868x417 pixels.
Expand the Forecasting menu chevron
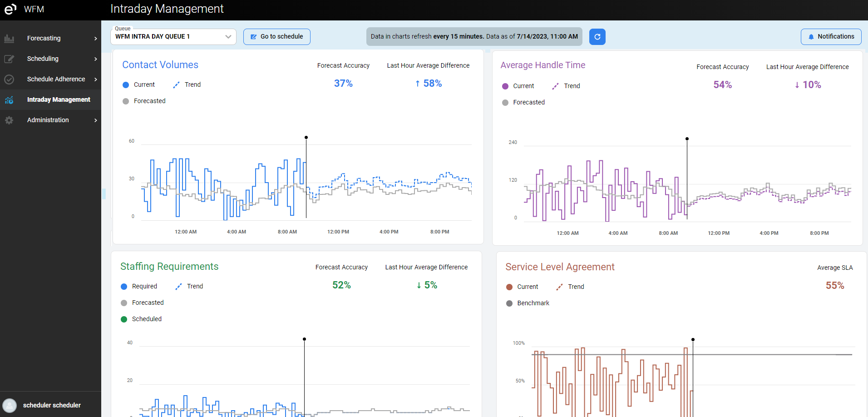95,39
